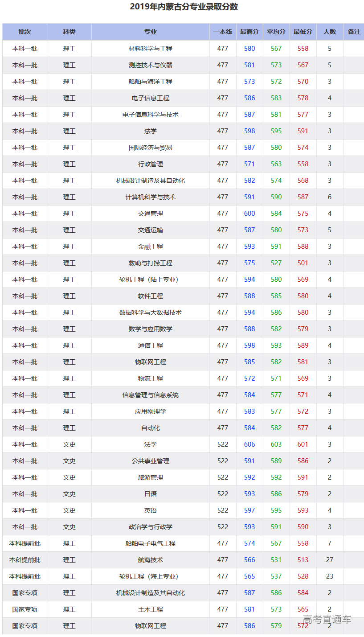
Task: Click the 高考直通车 watermark
Action: point(327,620)
